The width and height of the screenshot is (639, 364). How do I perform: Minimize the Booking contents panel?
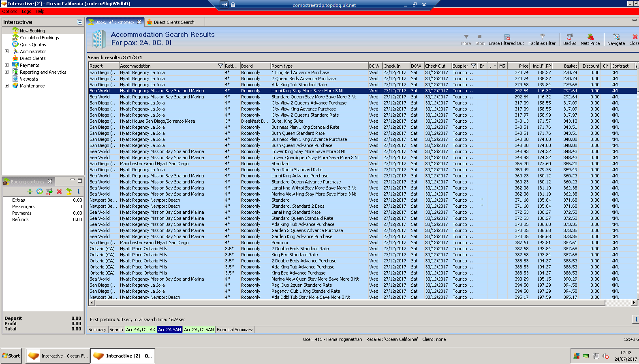click(x=73, y=180)
